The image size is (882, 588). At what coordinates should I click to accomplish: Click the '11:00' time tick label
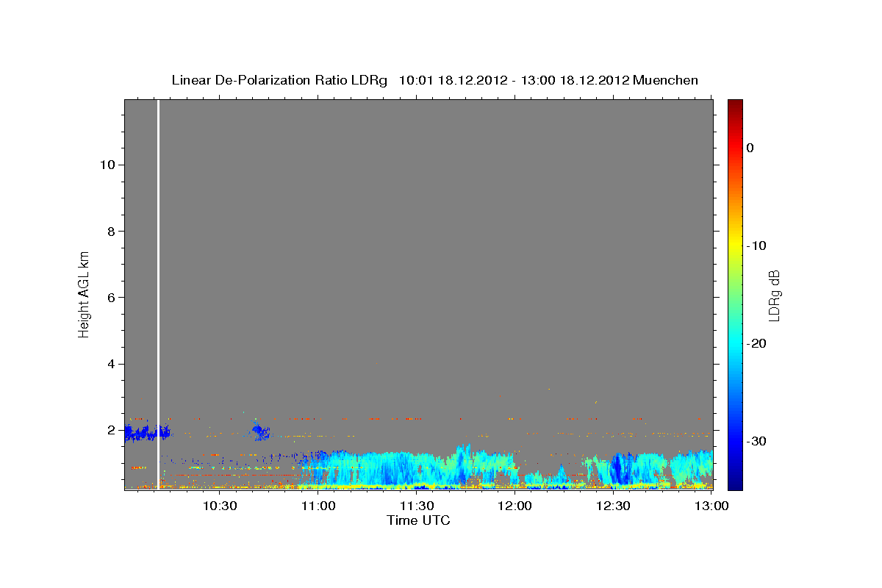coord(318,506)
